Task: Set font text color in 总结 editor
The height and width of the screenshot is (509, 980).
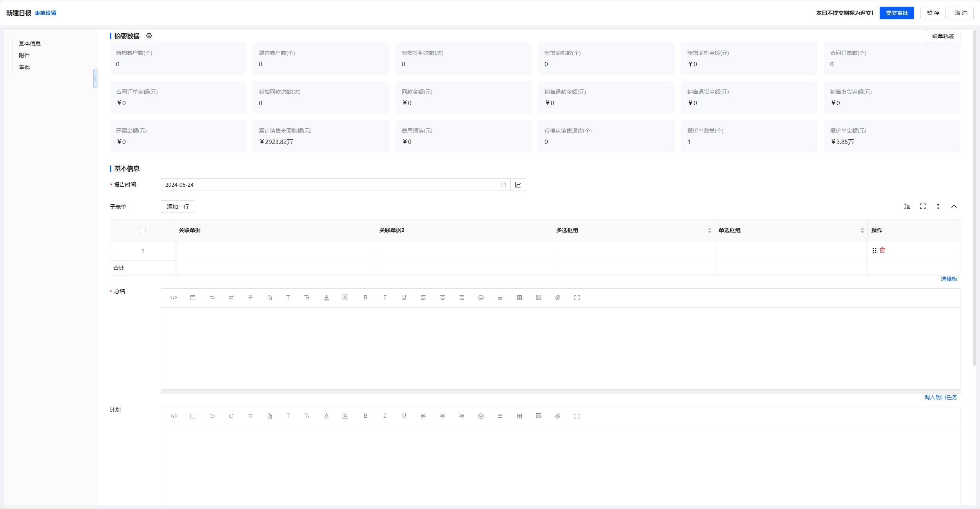Action: click(x=327, y=298)
